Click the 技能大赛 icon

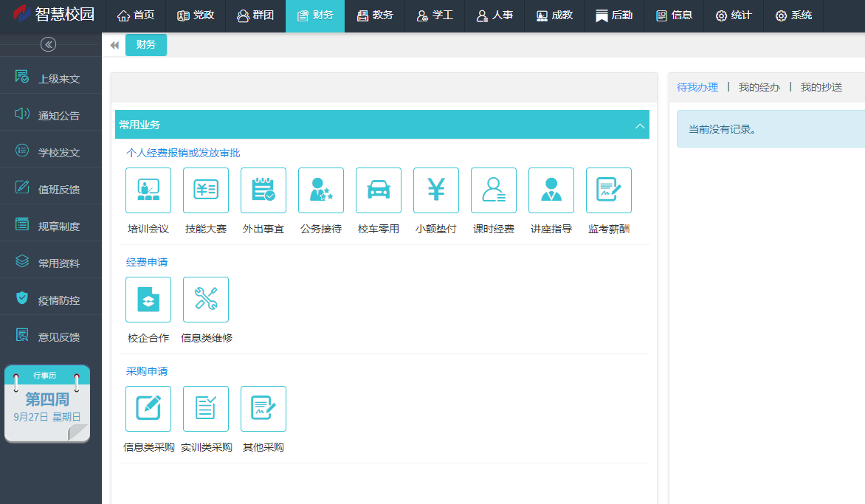point(206,190)
